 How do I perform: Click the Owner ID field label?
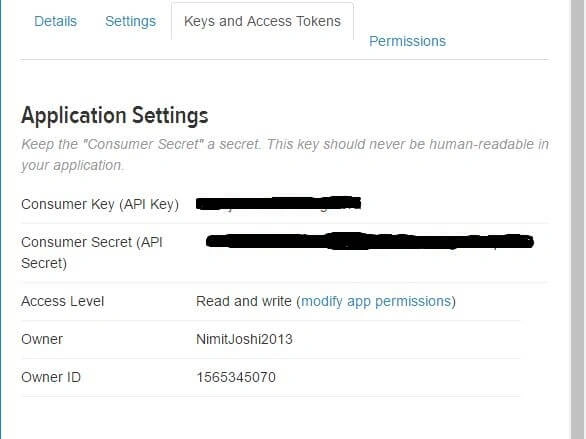(x=51, y=377)
